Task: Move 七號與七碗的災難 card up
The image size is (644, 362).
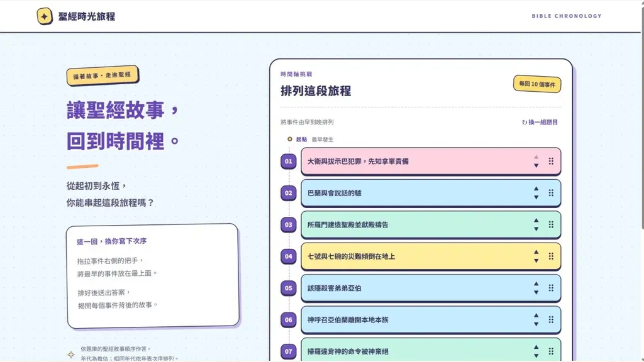Action: pos(536,252)
